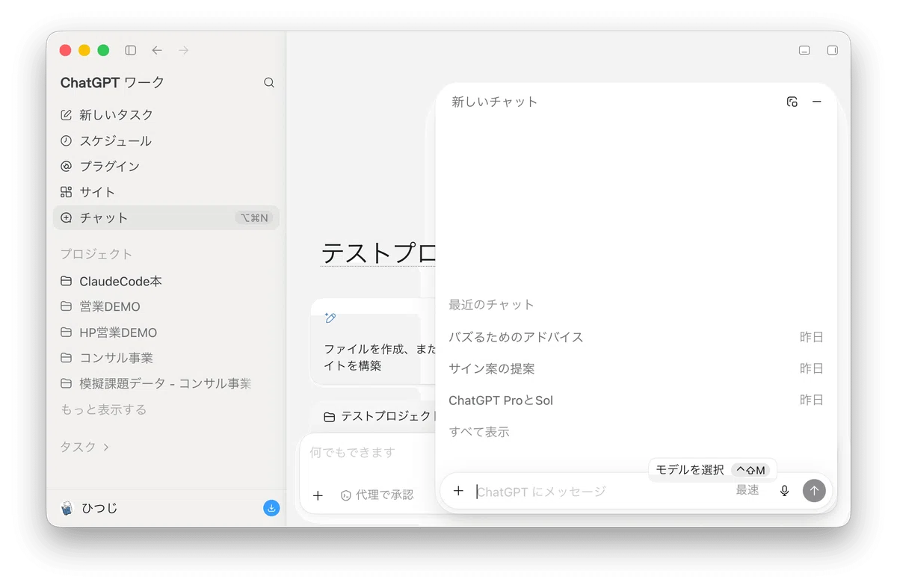Viewport: 897px width, 588px height.
Task: Select チャット in sidebar
Action: point(166,217)
